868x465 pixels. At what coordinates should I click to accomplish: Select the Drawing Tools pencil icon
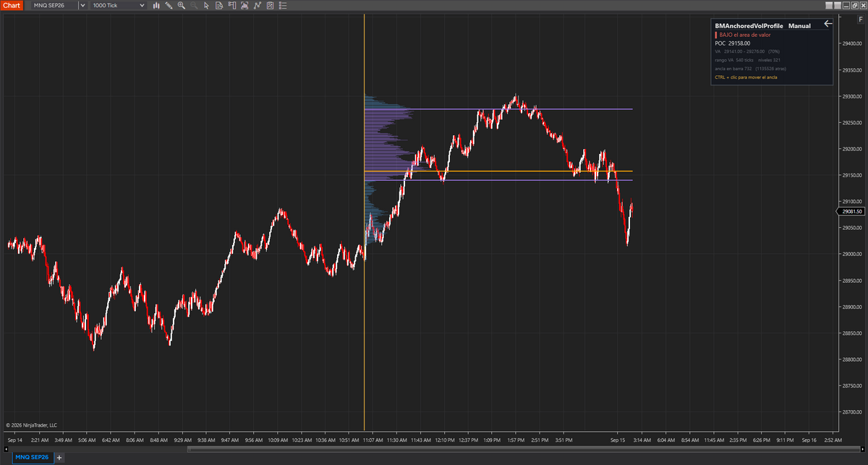pos(169,5)
